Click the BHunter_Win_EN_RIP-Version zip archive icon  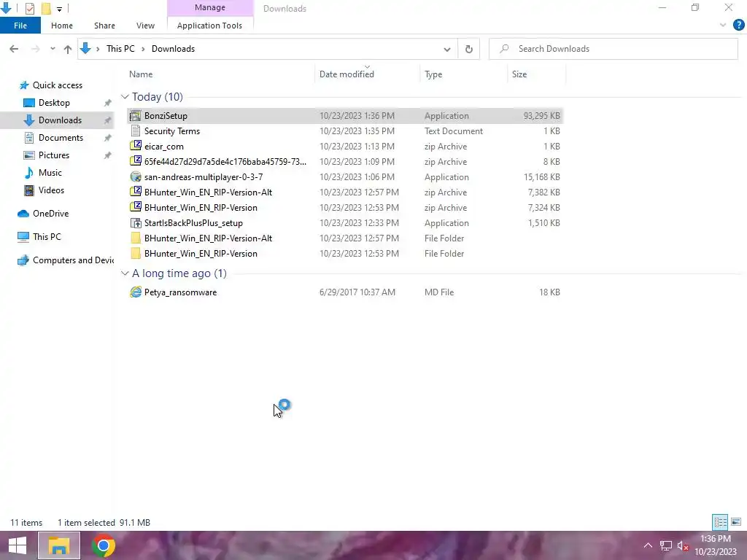pyautogui.click(x=136, y=208)
